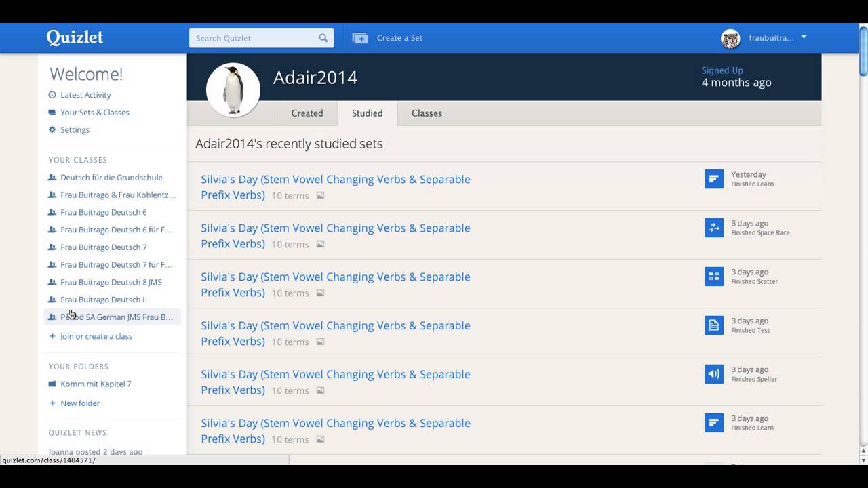
Task: Click Join or create a class
Action: [x=96, y=336]
